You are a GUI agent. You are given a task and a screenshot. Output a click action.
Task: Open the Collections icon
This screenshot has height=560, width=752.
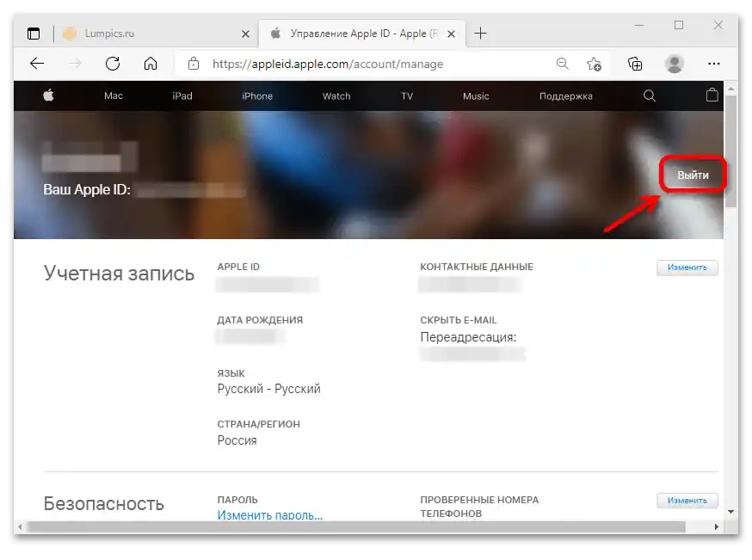click(x=635, y=64)
